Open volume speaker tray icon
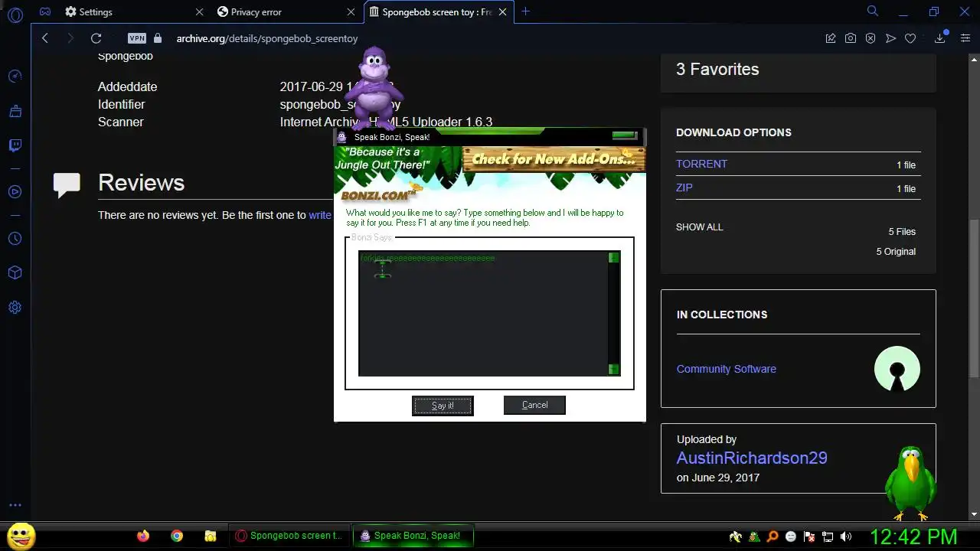 (x=846, y=536)
